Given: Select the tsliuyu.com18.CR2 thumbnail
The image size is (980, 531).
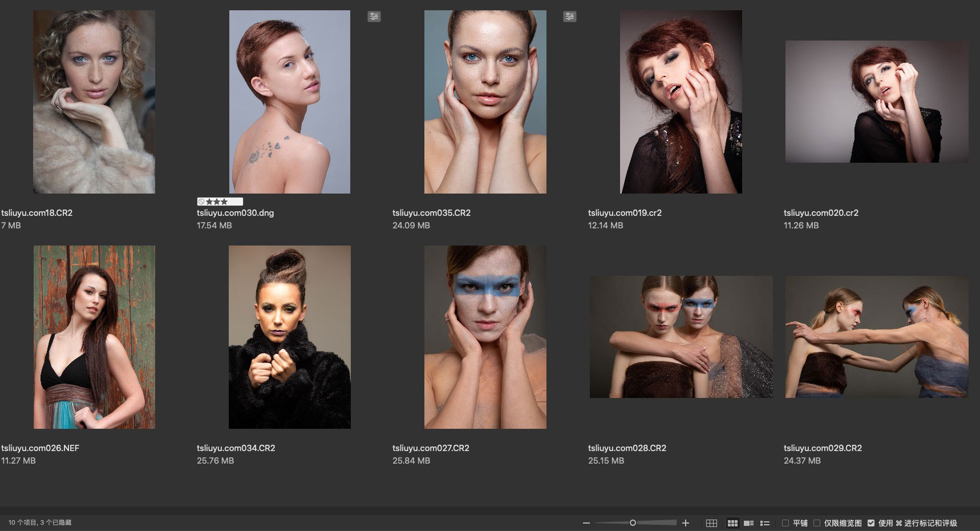Looking at the screenshot, I should coord(94,102).
